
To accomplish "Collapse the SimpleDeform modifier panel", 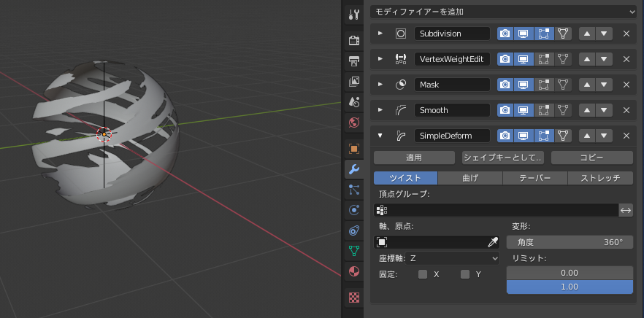I will [380, 136].
